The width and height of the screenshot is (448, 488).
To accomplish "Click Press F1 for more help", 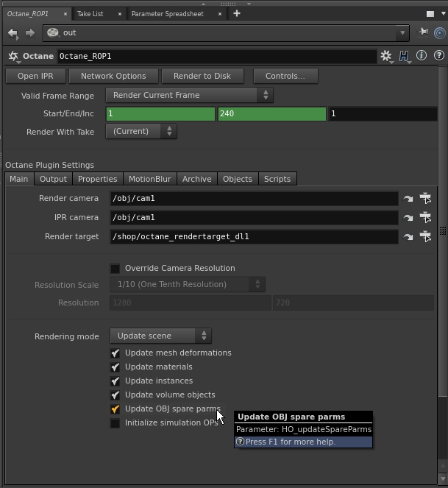I will click(x=303, y=442).
